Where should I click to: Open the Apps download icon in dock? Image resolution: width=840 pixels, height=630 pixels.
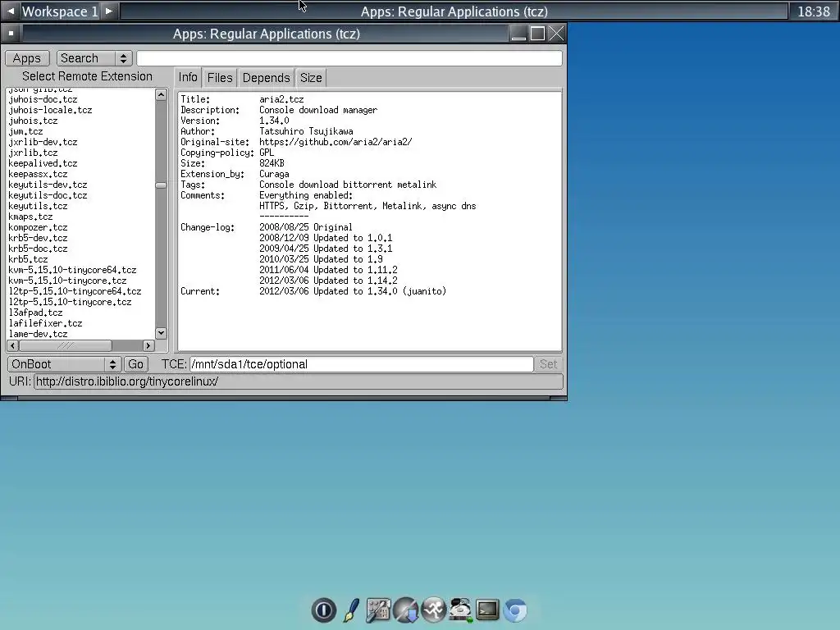coord(405,610)
